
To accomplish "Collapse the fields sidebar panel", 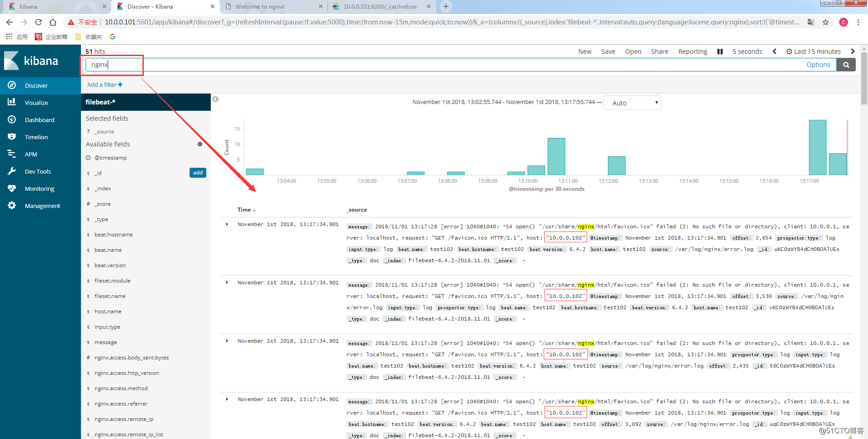I will (x=216, y=99).
